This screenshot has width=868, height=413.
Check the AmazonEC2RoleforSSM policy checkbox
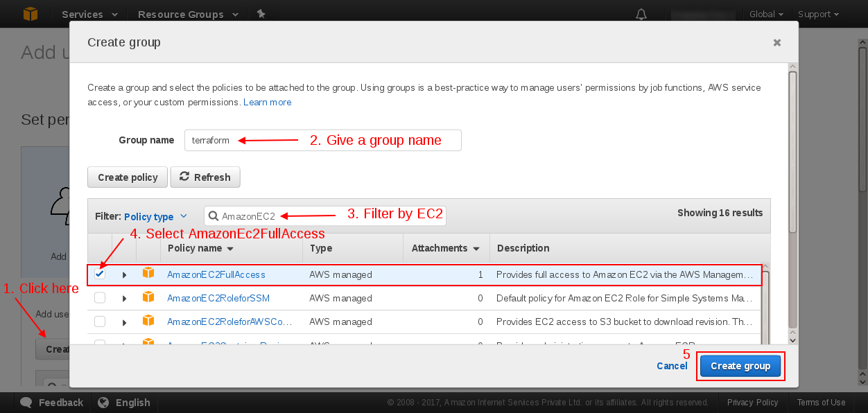pos(100,298)
